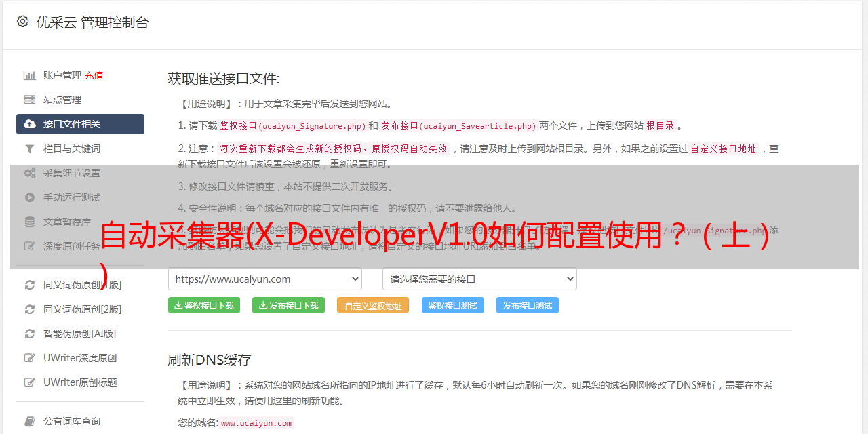Click the highlighted 根目录 text
The height and width of the screenshot is (434, 868).
click(x=660, y=125)
